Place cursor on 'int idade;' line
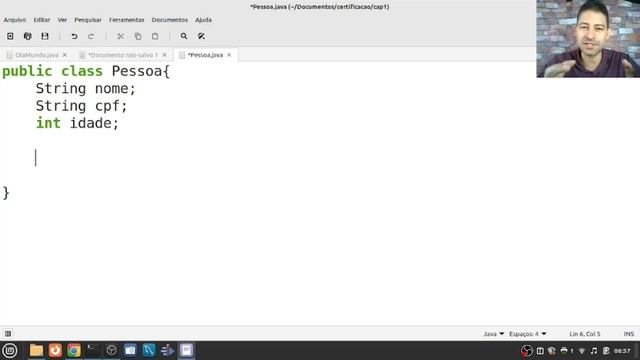The height and width of the screenshot is (360, 640). pyautogui.click(x=77, y=123)
